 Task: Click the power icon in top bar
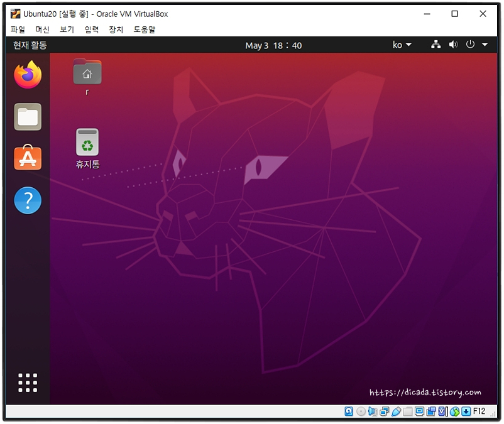coord(470,45)
